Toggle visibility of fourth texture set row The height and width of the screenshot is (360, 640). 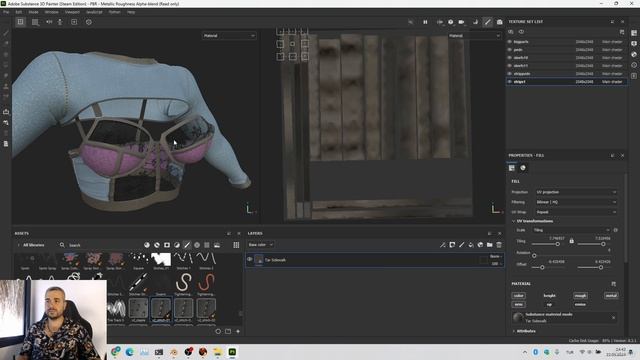pos(510,66)
